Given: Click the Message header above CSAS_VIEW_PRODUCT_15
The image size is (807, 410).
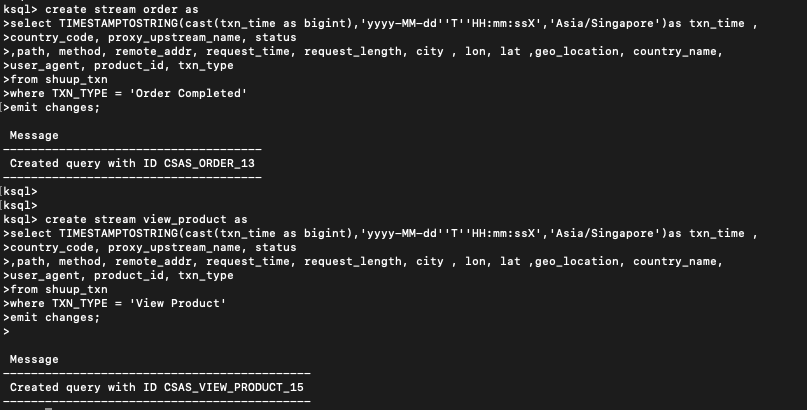Looking at the screenshot, I should point(34,360).
